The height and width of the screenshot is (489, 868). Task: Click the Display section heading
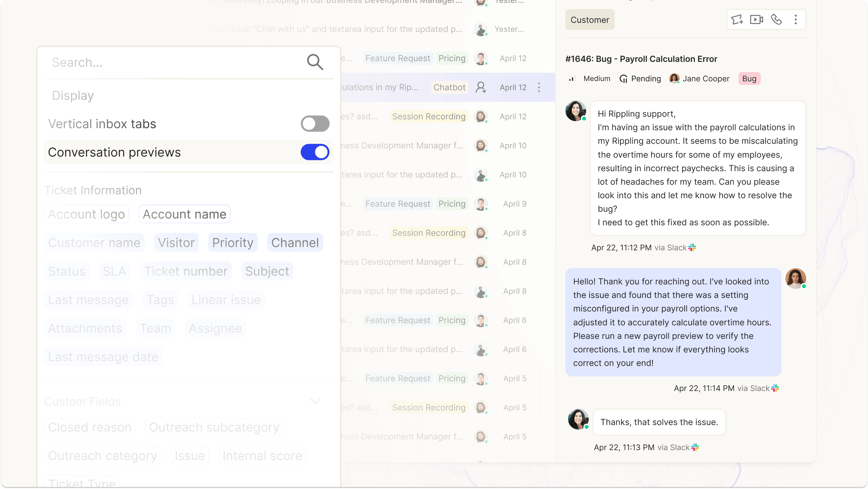point(73,95)
